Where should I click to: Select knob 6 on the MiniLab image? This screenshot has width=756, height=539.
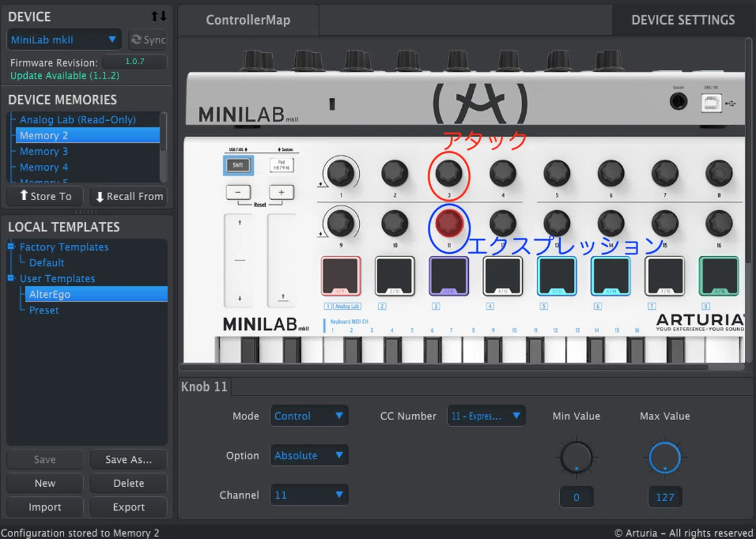pos(611,172)
